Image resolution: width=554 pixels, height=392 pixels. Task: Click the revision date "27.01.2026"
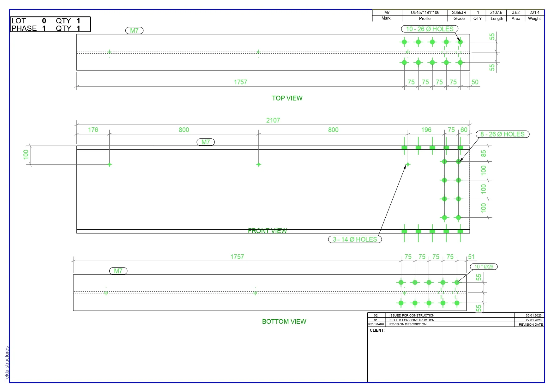[533, 320]
